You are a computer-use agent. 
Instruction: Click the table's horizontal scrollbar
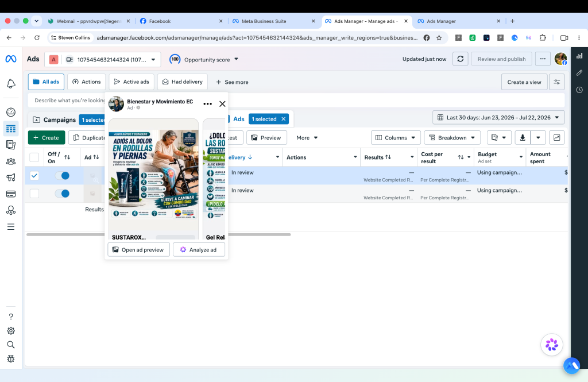158,234
